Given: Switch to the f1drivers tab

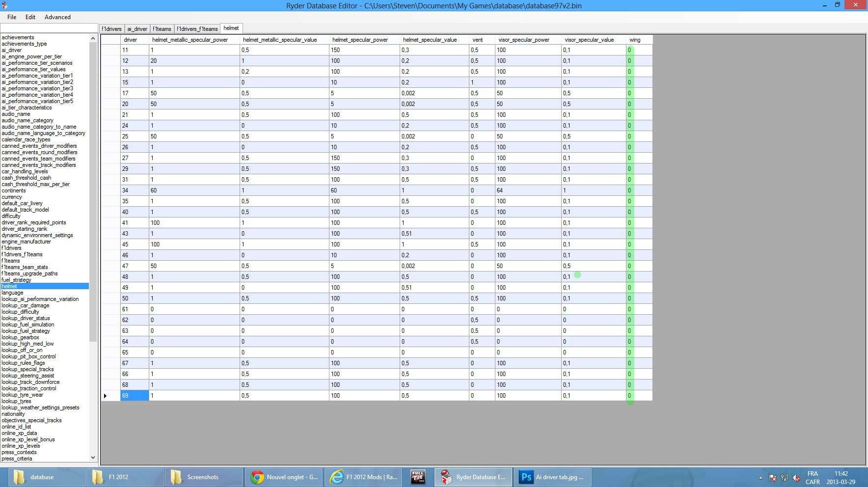Looking at the screenshot, I should (x=111, y=29).
